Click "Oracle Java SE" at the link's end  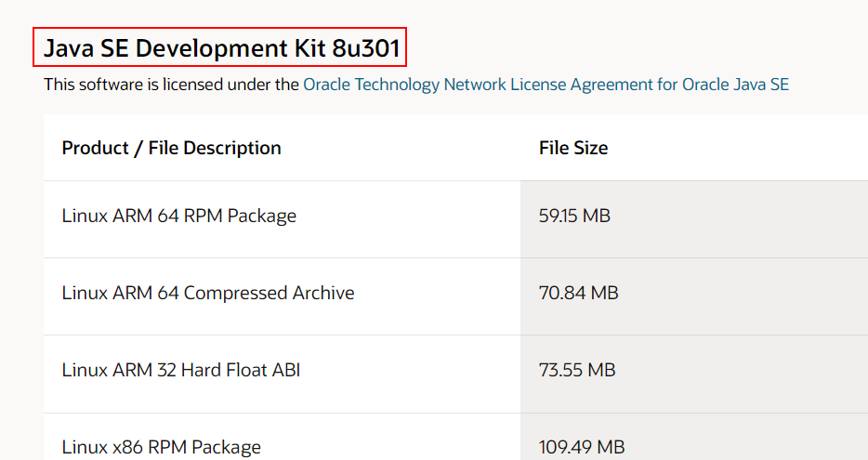click(735, 85)
